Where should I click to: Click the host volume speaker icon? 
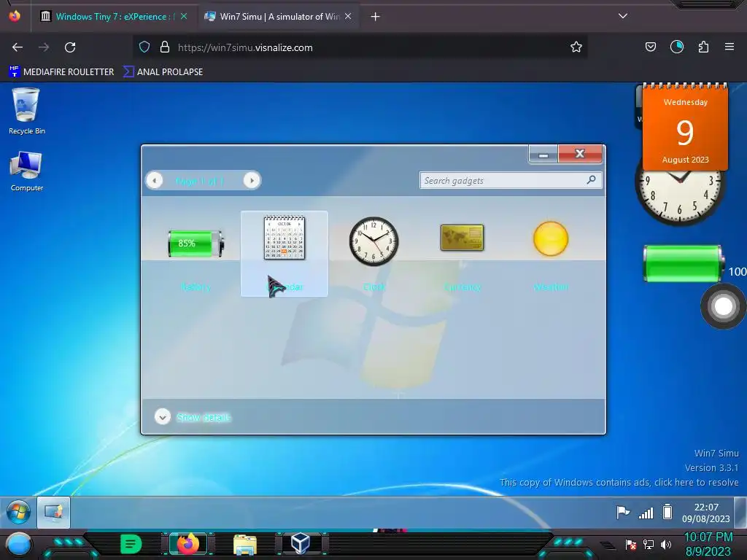(x=666, y=544)
